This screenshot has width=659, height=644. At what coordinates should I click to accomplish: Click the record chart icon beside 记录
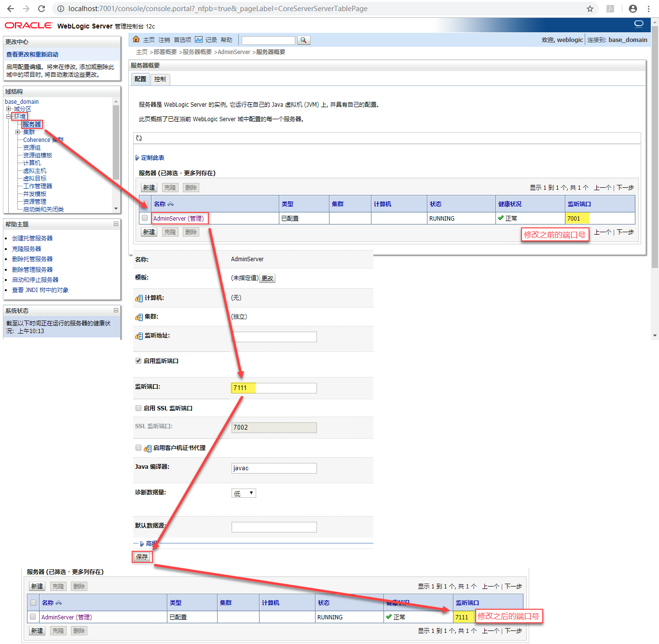pos(199,40)
